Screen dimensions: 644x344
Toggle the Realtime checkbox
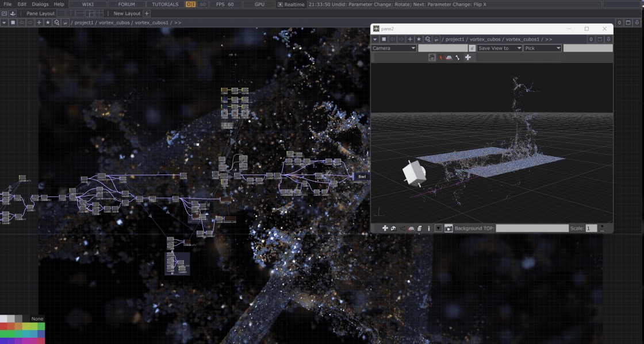(x=281, y=5)
